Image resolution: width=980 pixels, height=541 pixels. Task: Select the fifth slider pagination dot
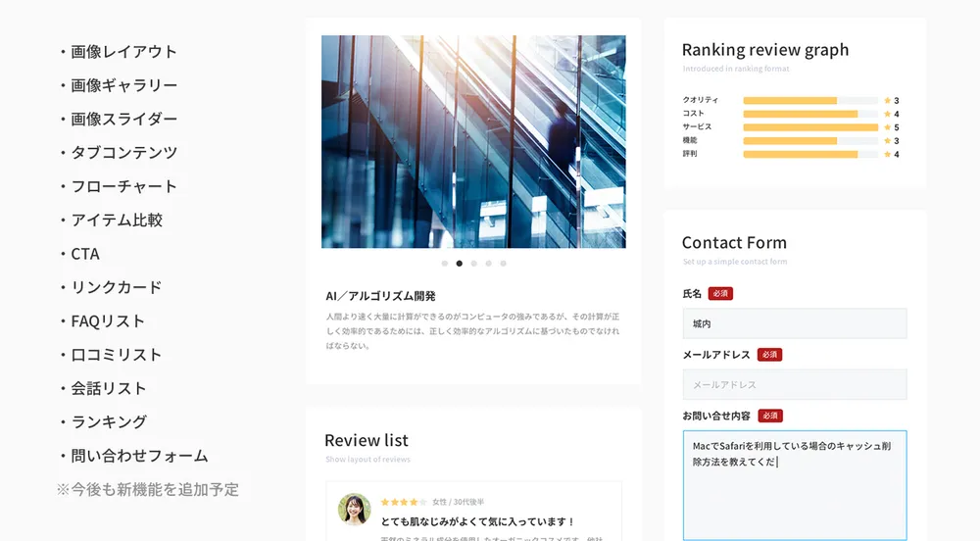tap(503, 264)
